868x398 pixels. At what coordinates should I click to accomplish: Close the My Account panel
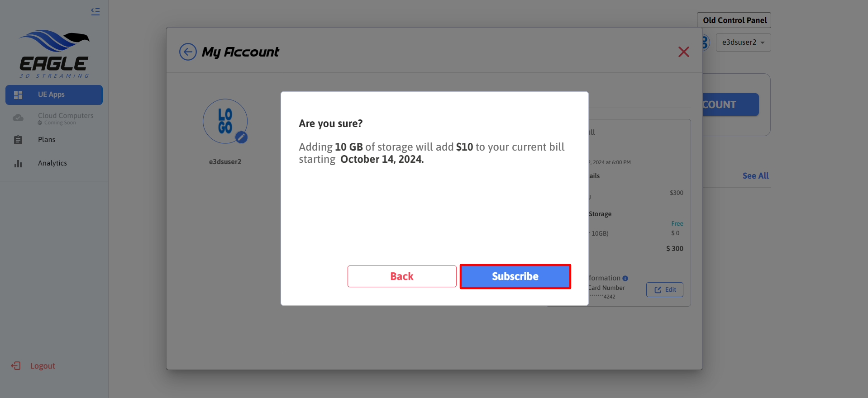[x=684, y=52]
